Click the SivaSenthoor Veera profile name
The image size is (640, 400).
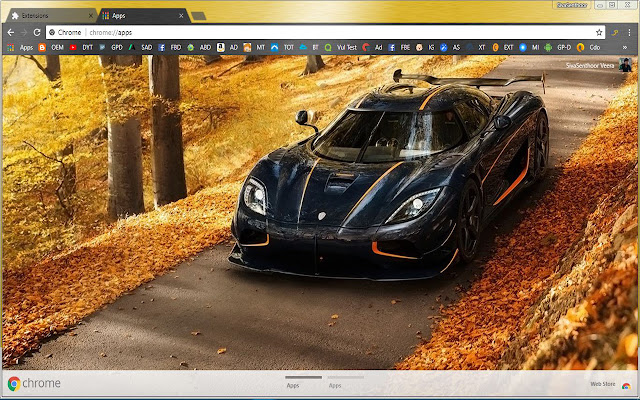coord(590,65)
